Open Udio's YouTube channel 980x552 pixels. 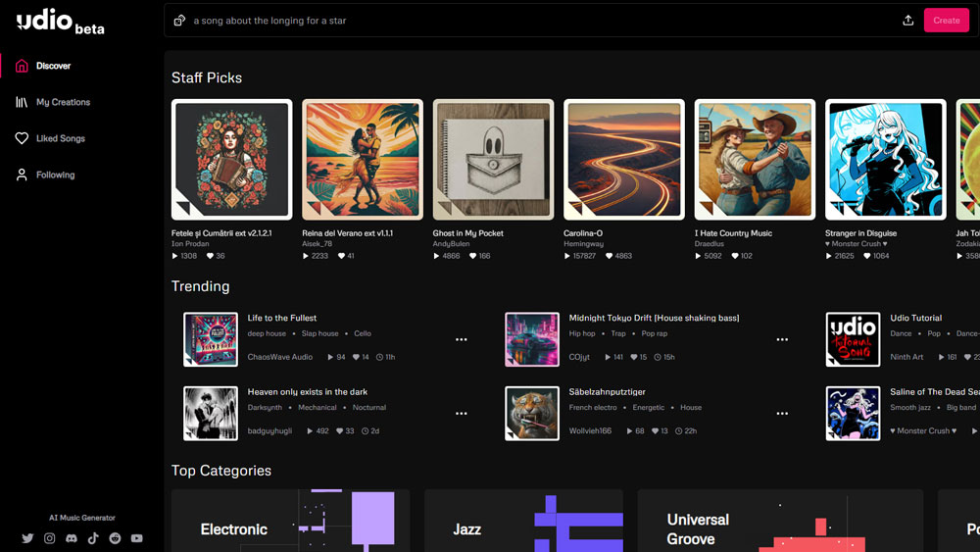point(137,538)
